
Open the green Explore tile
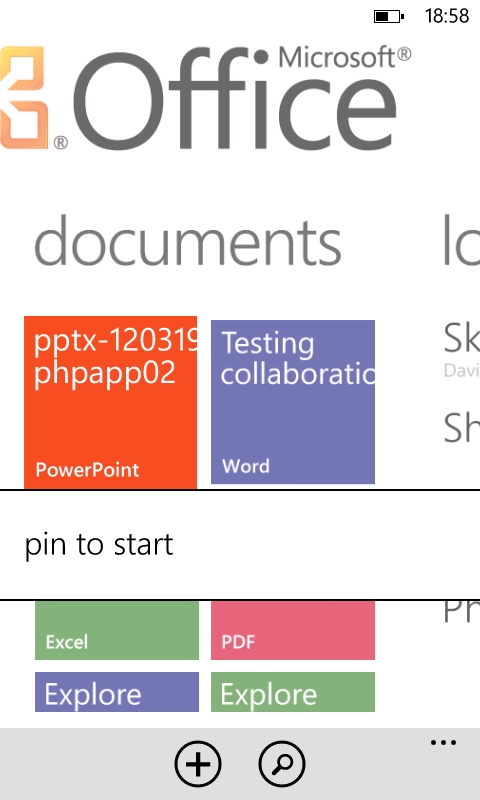[293, 692]
